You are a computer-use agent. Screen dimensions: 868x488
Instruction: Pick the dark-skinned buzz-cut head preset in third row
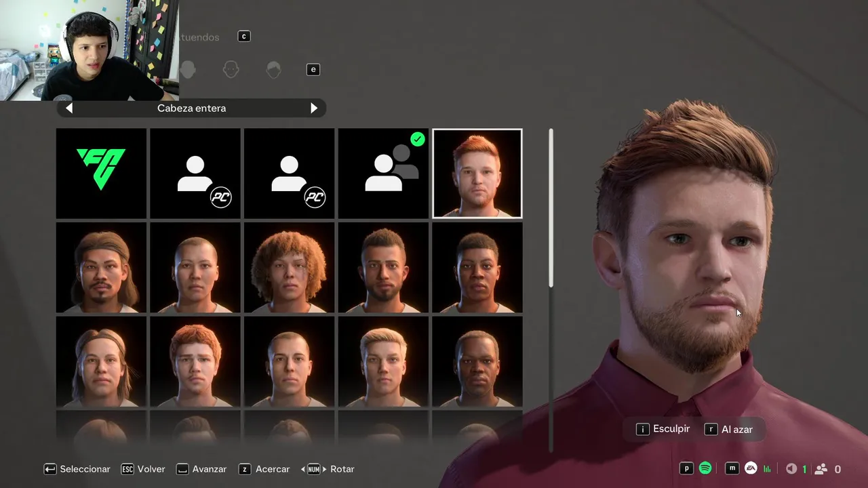point(477,362)
